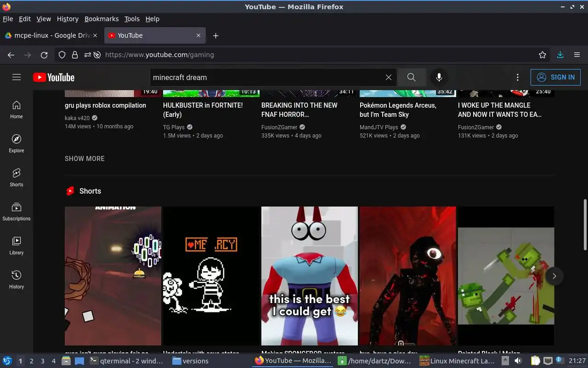Visit the MandJTV Plays channel
Screen dimensions: 588x368
(379, 127)
